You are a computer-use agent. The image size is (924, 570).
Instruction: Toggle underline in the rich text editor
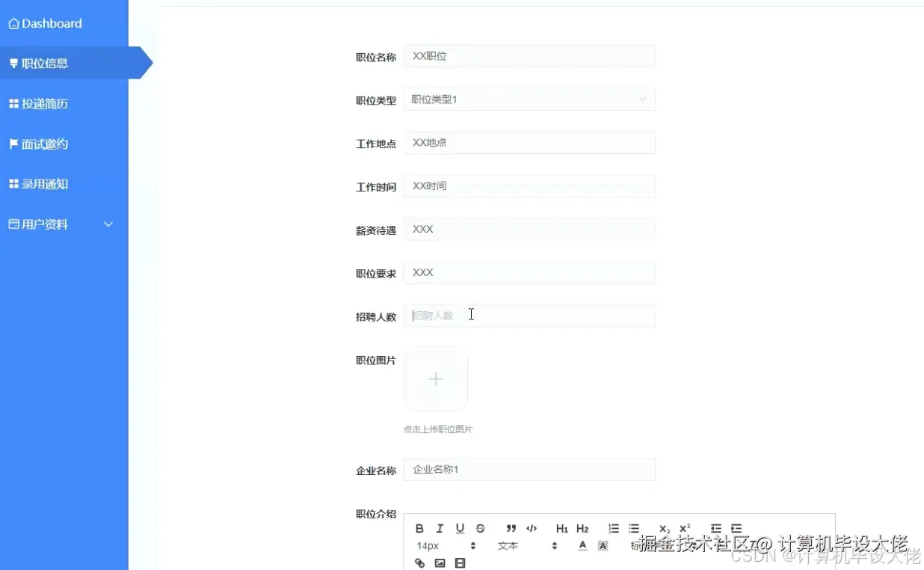460,528
